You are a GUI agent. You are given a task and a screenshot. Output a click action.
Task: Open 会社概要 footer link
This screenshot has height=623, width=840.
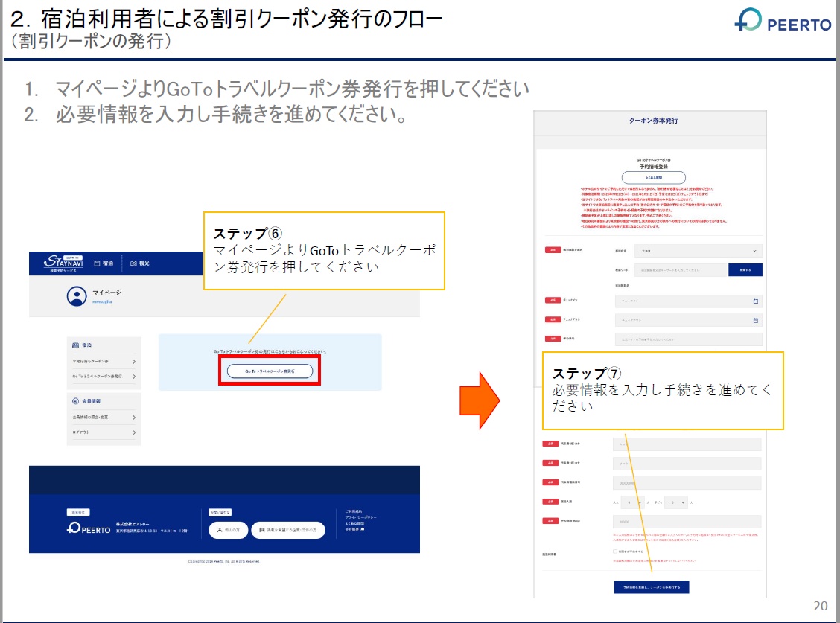pyautogui.click(x=354, y=529)
